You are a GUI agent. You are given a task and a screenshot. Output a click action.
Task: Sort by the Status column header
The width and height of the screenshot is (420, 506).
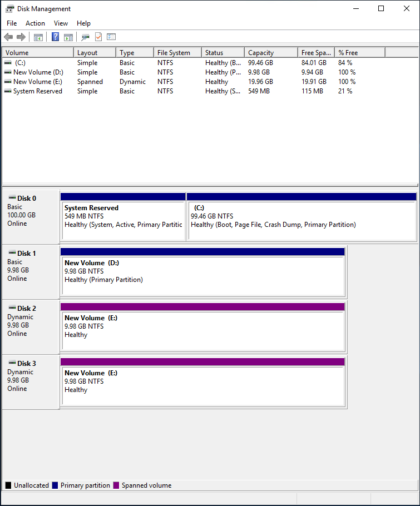coord(223,53)
